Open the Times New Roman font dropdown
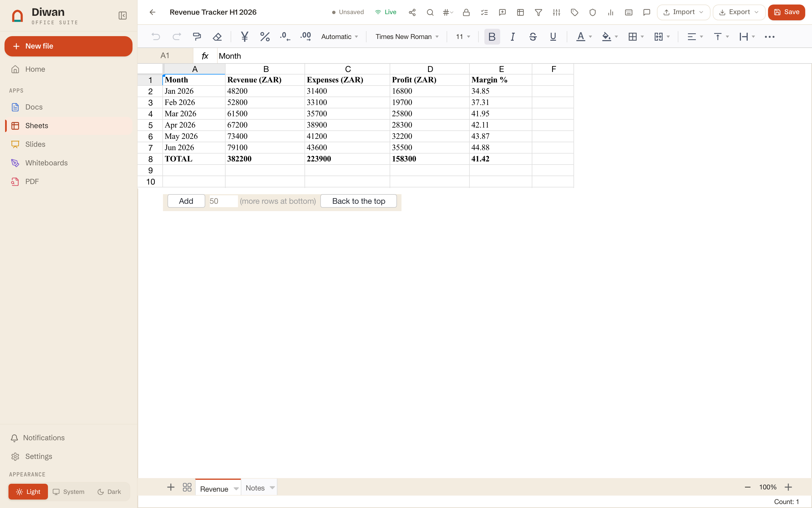The image size is (812, 508). coord(407,37)
